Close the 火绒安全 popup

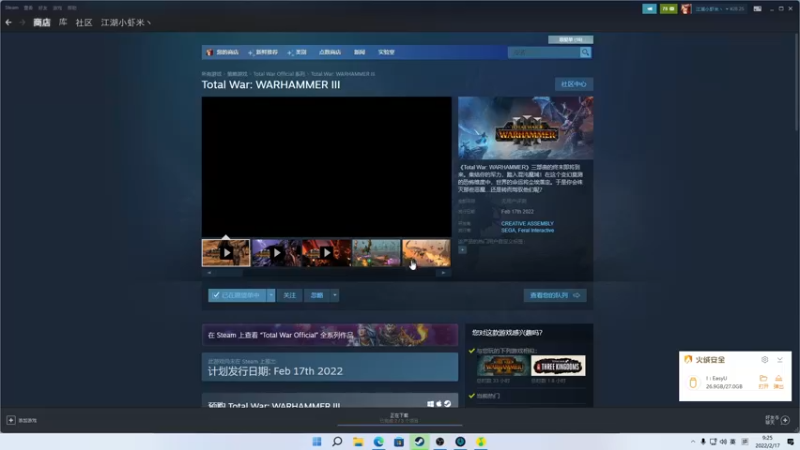780,360
